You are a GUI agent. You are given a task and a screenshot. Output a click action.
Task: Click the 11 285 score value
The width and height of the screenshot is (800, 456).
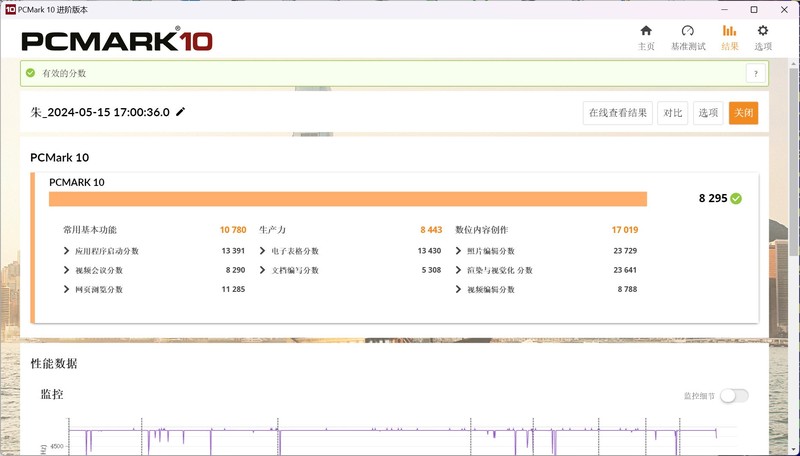[233, 289]
